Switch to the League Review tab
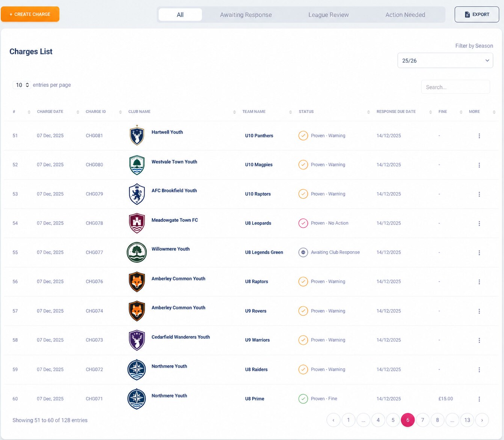 coord(329,15)
